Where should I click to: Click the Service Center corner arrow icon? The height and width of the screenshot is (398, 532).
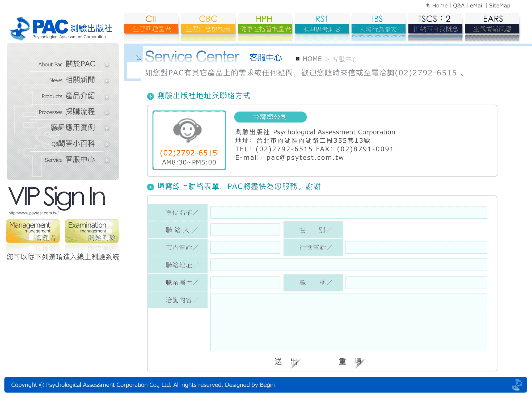click(x=138, y=57)
